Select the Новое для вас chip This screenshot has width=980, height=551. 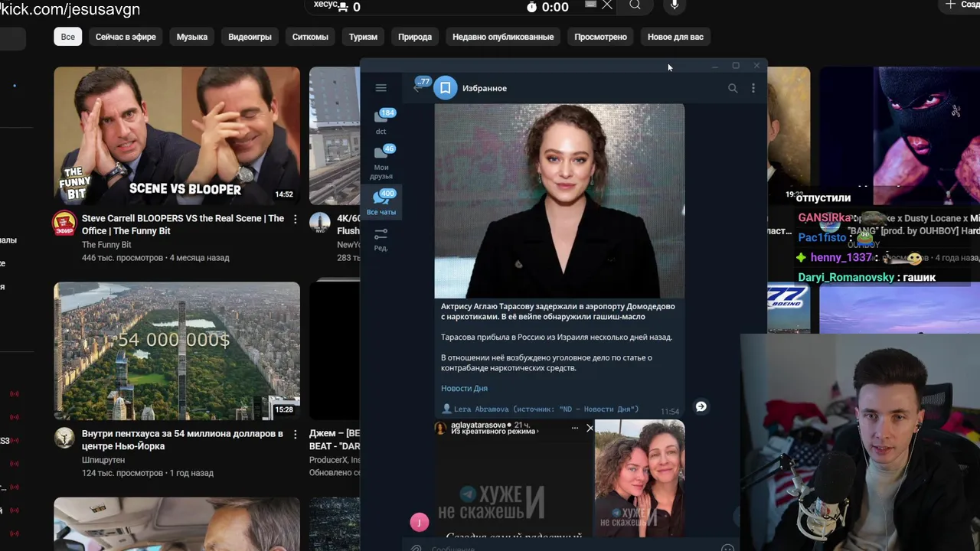(675, 37)
